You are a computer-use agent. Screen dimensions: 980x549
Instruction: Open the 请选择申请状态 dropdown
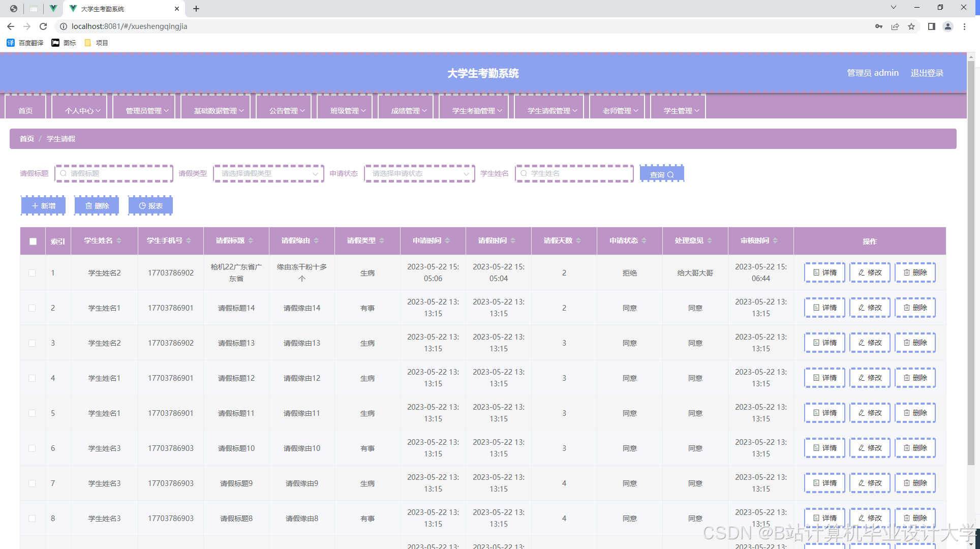[419, 174]
